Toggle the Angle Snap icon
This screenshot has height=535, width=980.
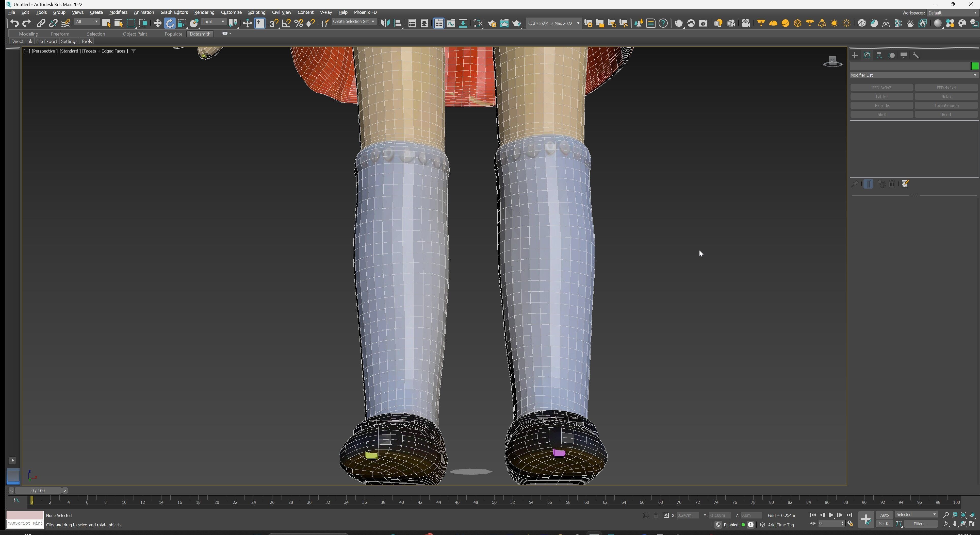286,24
